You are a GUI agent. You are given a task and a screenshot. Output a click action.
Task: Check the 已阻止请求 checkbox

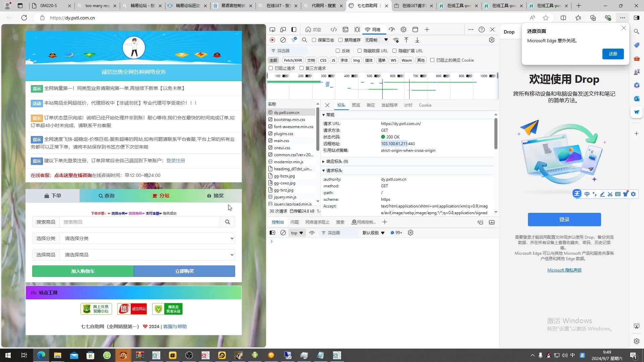[x=271, y=68]
